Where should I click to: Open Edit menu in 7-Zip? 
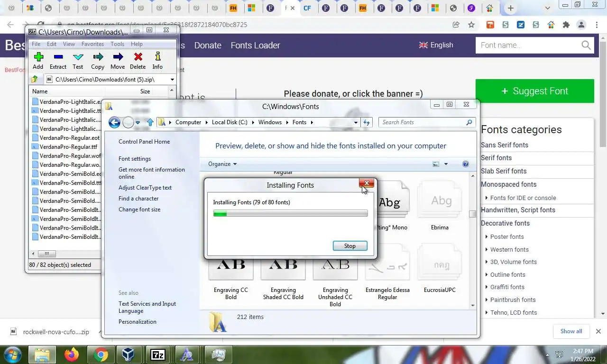pyautogui.click(x=52, y=44)
